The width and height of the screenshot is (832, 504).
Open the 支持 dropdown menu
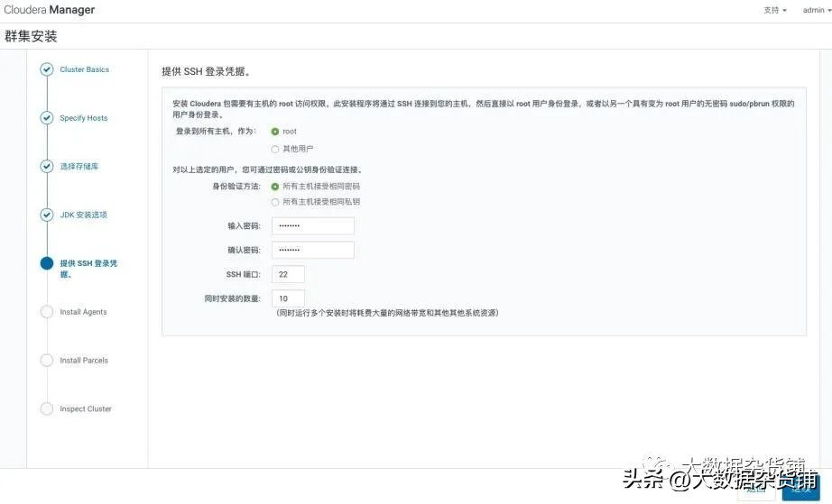774,10
